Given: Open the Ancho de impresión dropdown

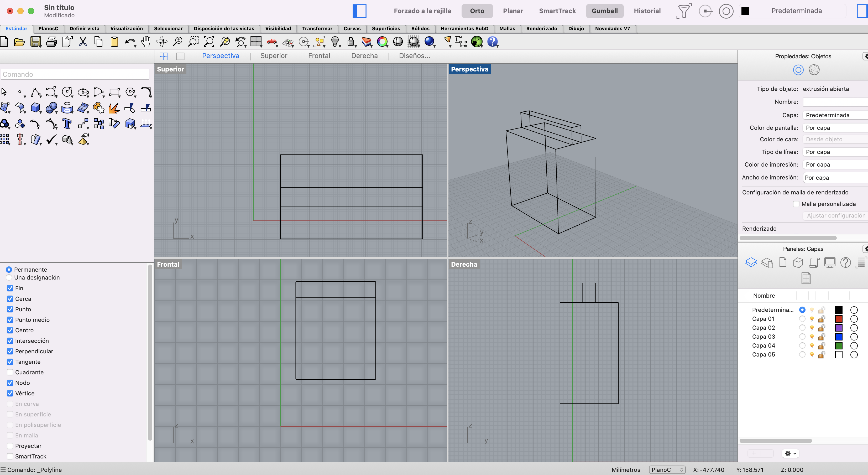Looking at the screenshot, I should coord(835,178).
